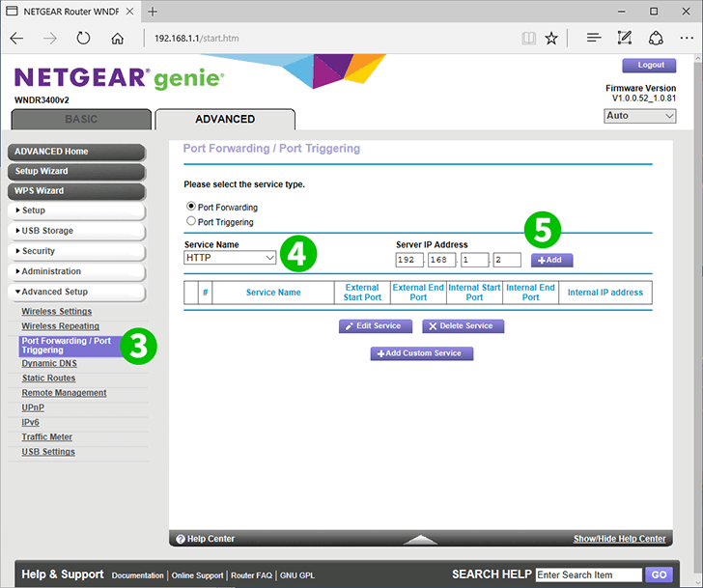703x588 pixels.
Task: Click the Delete Service button
Action: [463, 326]
